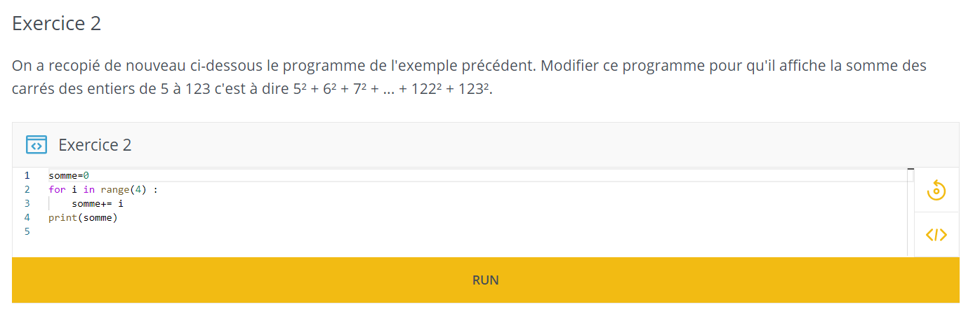Click the yellow code brackets solution icon
This screenshot has width=980, height=314.
click(x=936, y=235)
